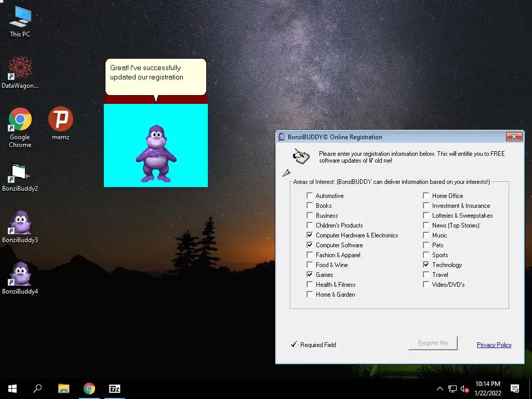Open the Privacy Policy link
Viewport: 532px width, 399px height.
(494, 345)
